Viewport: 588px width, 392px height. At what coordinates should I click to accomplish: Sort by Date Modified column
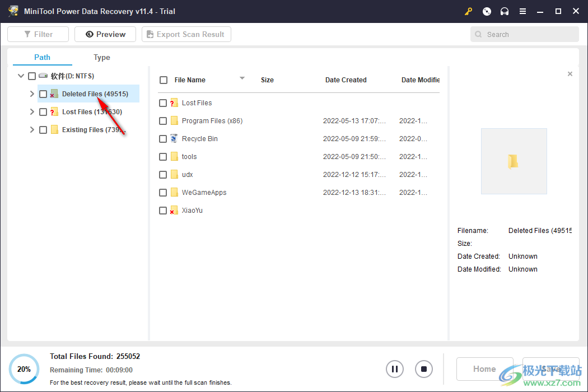pyautogui.click(x=421, y=80)
